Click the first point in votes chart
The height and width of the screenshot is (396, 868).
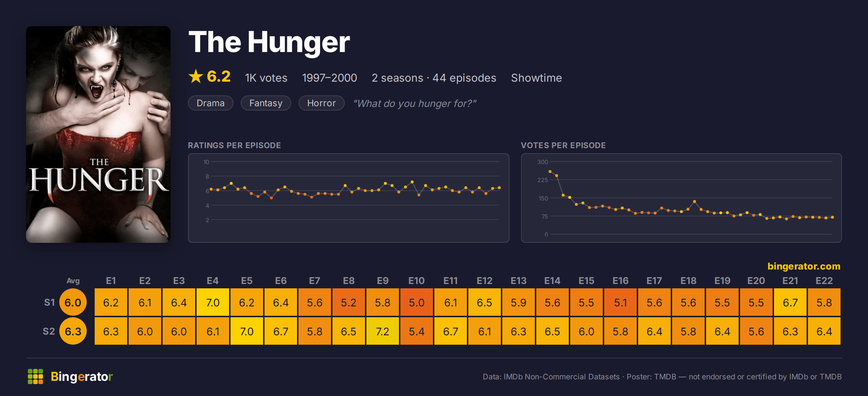click(550, 172)
